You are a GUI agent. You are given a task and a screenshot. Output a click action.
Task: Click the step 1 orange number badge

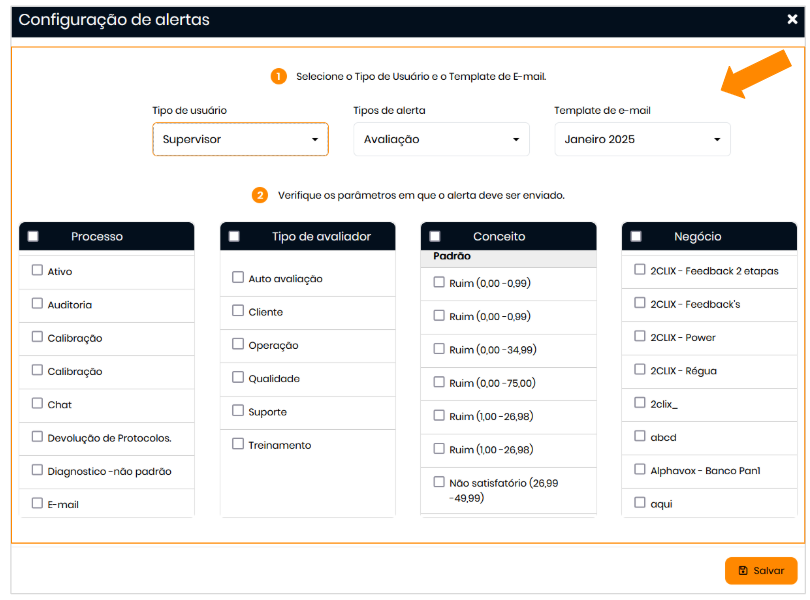[x=278, y=76]
